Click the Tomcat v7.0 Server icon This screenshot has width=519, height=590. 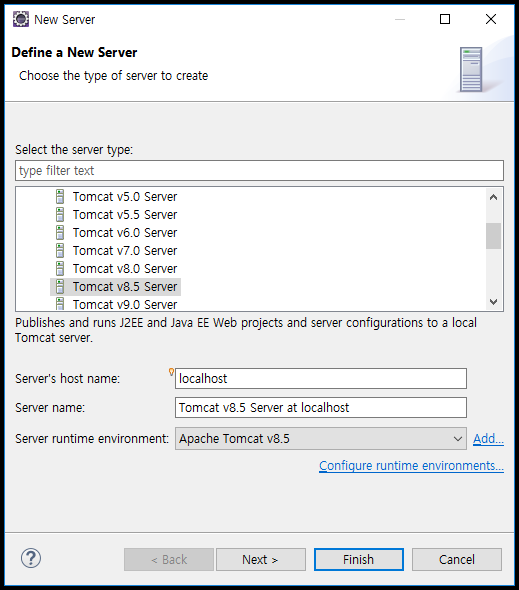pos(60,251)
